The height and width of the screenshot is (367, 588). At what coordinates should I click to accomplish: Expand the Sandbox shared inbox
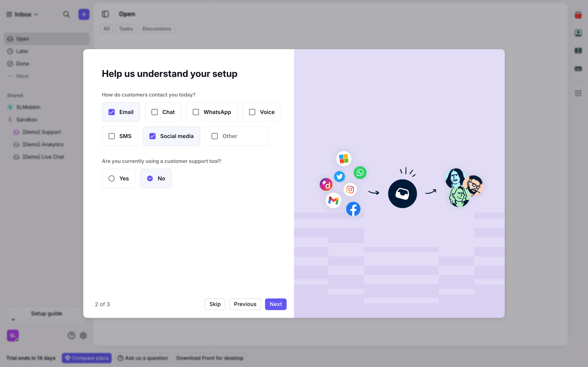(26, 119)
